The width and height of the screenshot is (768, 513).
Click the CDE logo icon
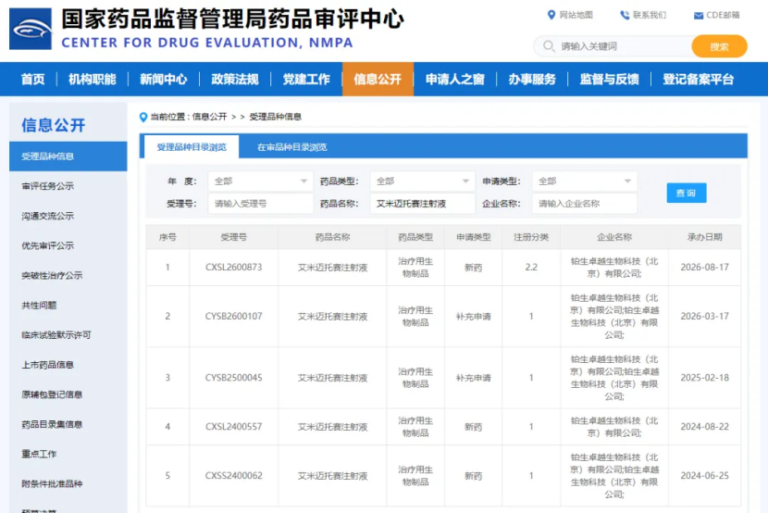pos(30,29)
